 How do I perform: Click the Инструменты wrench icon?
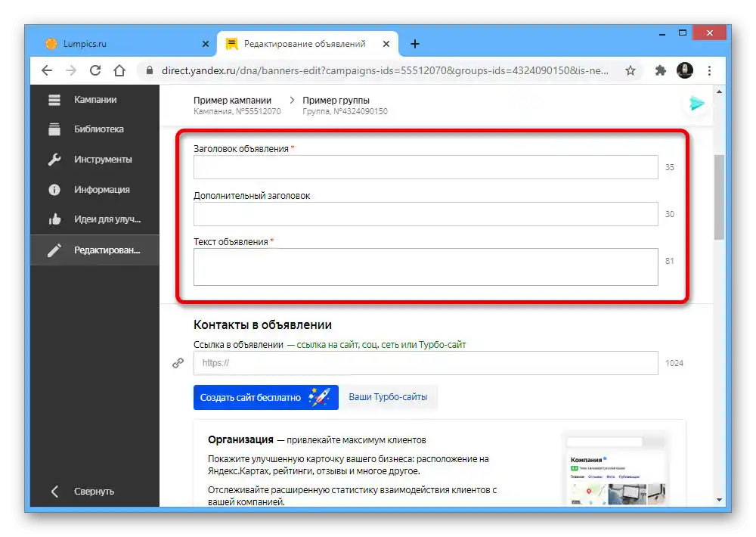pyautogui.click(x=54, y=160)
